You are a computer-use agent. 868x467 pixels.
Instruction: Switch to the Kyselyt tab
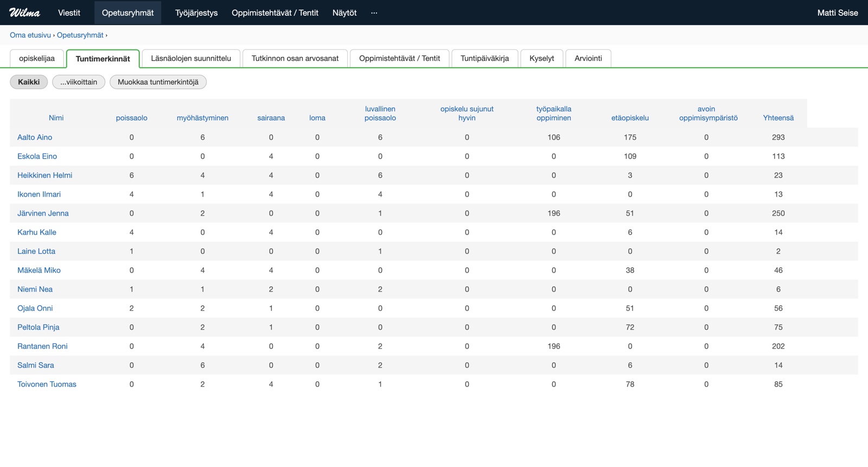point(542,58)
